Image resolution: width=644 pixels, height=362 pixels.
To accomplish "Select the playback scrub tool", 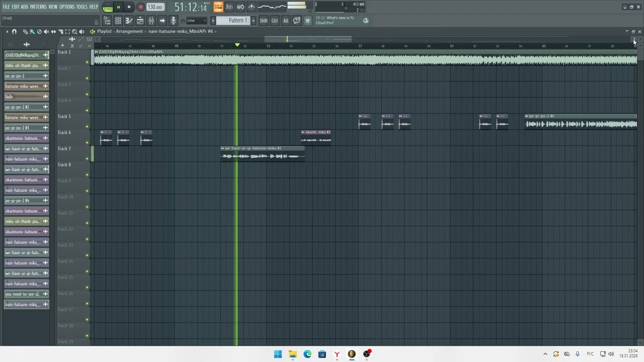I will tap(82, 32).
